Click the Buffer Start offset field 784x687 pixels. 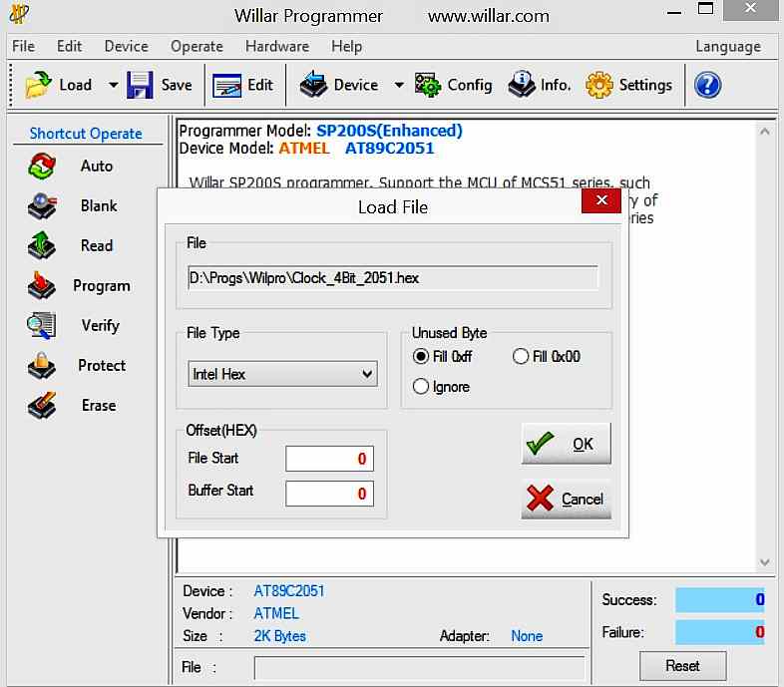tap(329, 494)
